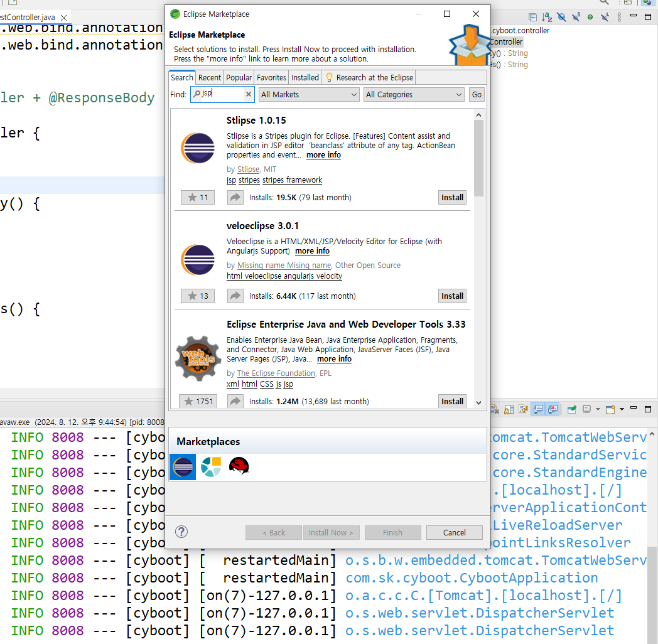The height and width of the screenshot is (644, 658).
Task: Click the marketplace results scrollbar thumb
Action: (x=478, y=158)
